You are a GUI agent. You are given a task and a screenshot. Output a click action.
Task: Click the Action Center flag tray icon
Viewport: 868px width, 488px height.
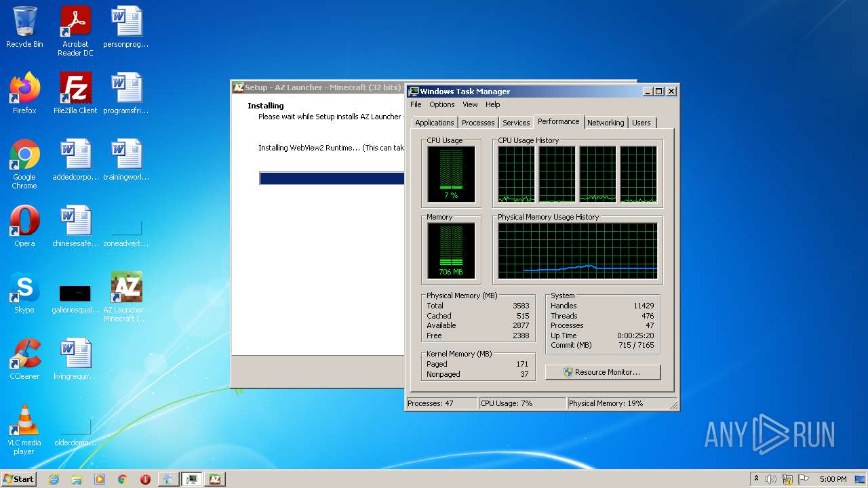pyautogui.click(x=804, y=479)
